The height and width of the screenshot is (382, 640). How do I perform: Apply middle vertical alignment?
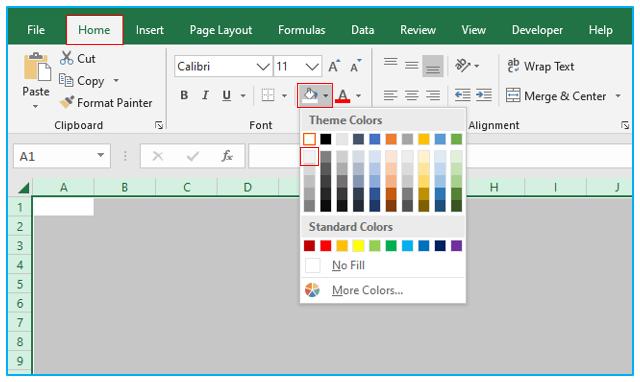coord(411,65)
